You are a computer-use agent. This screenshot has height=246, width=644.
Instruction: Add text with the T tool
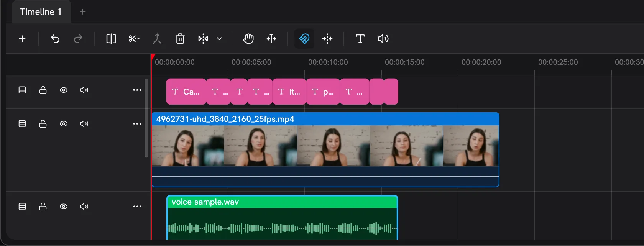click(360, 39)
